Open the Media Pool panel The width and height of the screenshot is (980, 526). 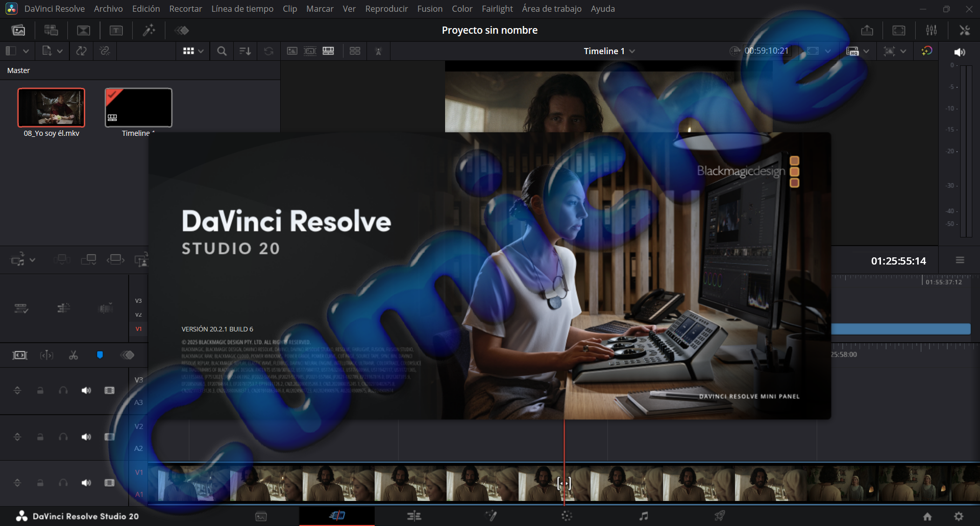[x=18, y=30]
